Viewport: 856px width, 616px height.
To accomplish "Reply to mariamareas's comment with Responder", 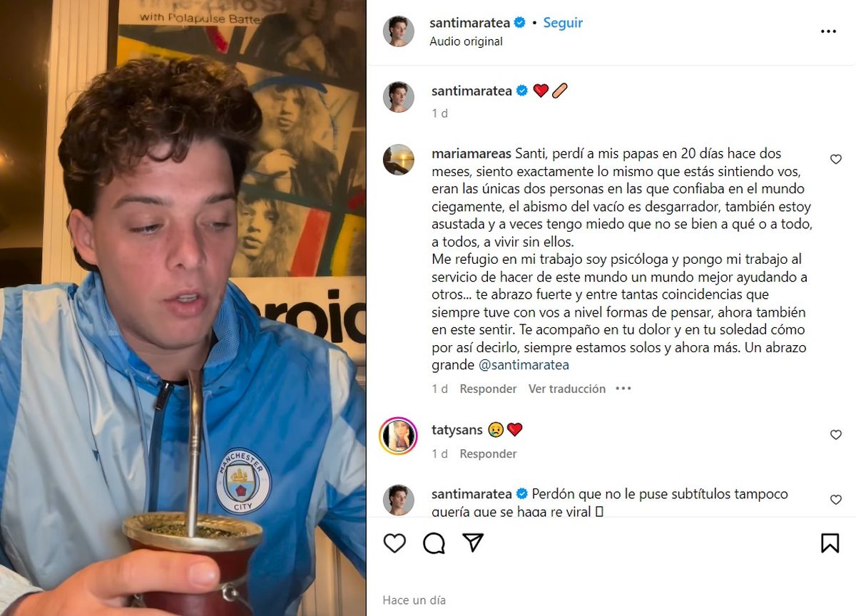I will click(x=488, y=389).
